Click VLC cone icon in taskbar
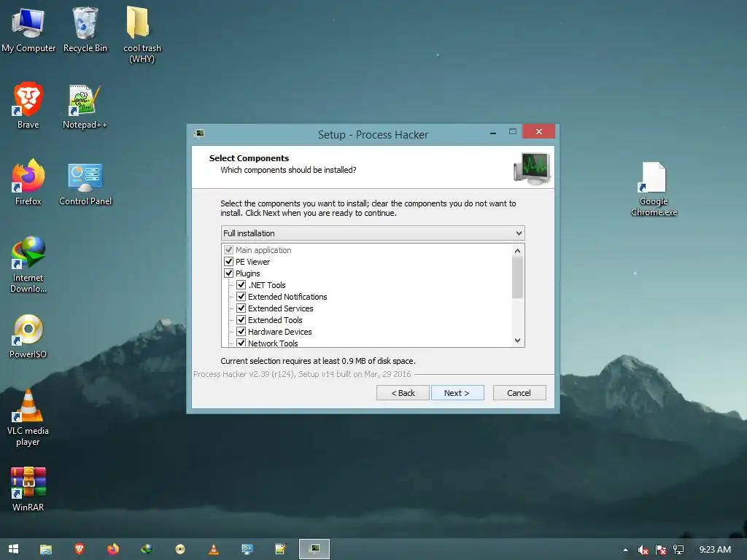The image size is (747, 560). coord(214,549)
